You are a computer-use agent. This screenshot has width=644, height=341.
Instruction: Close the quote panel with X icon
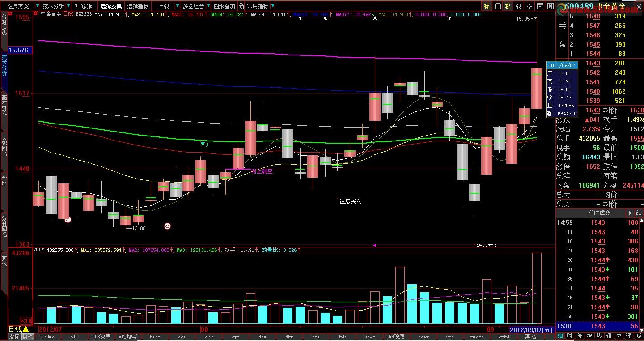(x=639, y=6)
